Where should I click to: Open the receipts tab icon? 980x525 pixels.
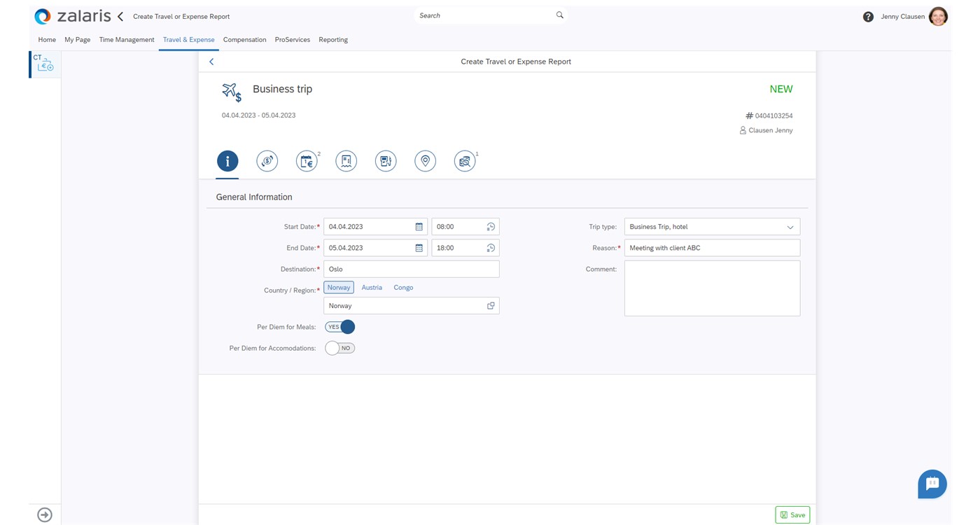click(x=346, y=161)
